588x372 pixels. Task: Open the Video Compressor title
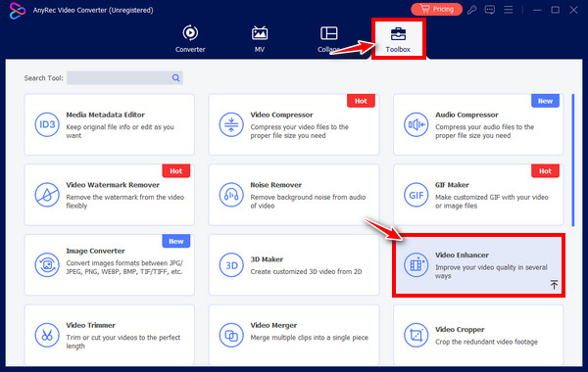pyautogui.click(x=281, y=115)
